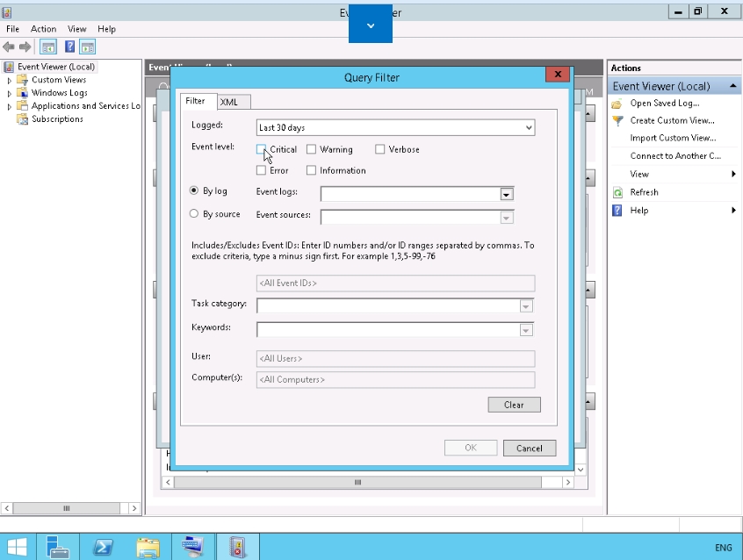Click the All Event IDs input field

pyautogui.click(x=395, y=284)
